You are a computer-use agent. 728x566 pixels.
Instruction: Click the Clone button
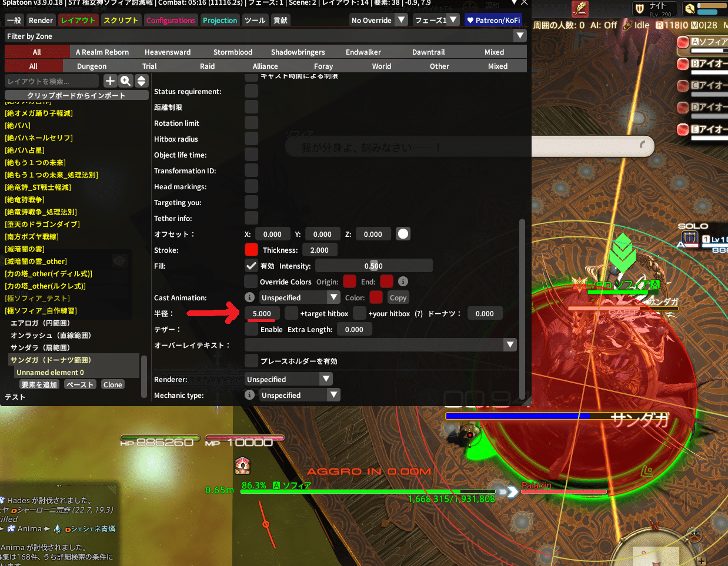pos(112,384)
